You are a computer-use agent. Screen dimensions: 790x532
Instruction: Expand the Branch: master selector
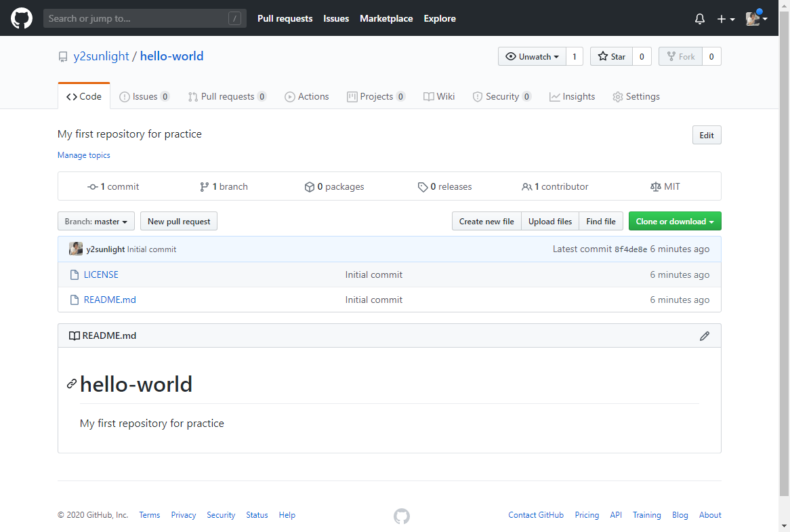96,222
